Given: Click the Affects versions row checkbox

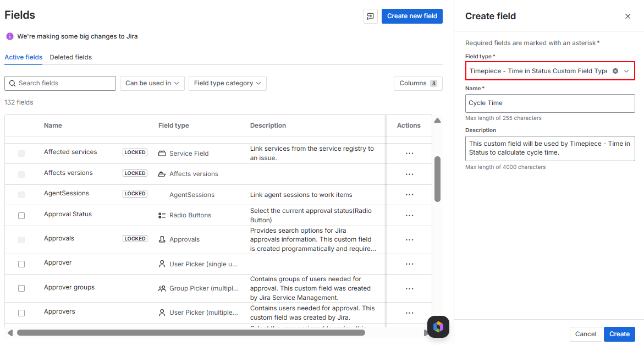Looking at the screenshot, I should [21, 174].
